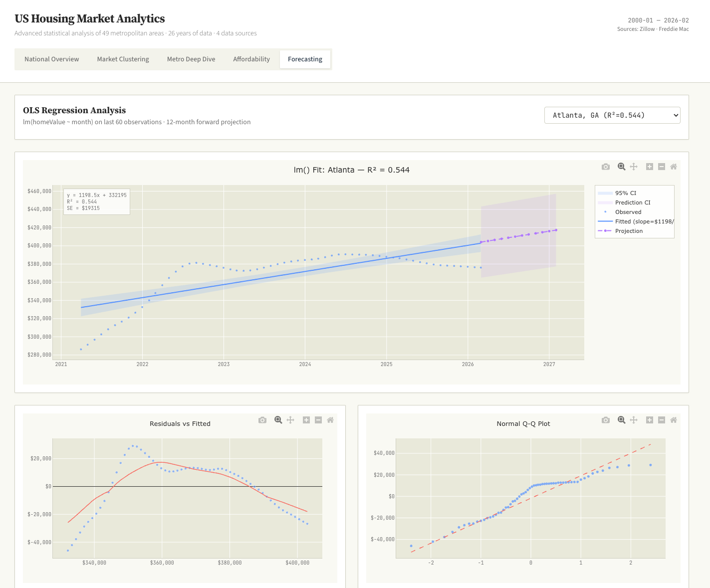This screenshot has width=710, height=588.
Task: Hide the Projection trace from the legend
Action: (629, 231)
